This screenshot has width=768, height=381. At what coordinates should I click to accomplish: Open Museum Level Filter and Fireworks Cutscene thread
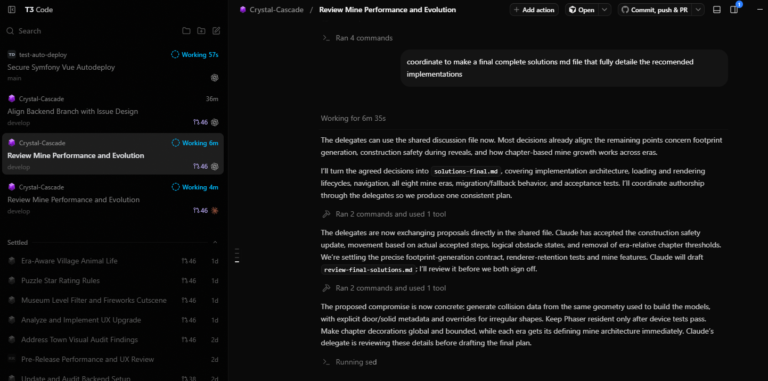(x=94, y=300)
